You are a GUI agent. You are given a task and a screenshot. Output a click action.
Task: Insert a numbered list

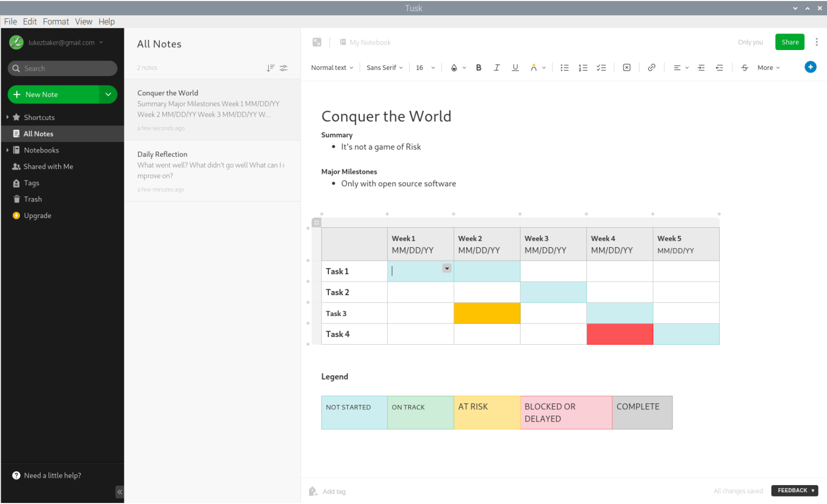pos(583,68)
